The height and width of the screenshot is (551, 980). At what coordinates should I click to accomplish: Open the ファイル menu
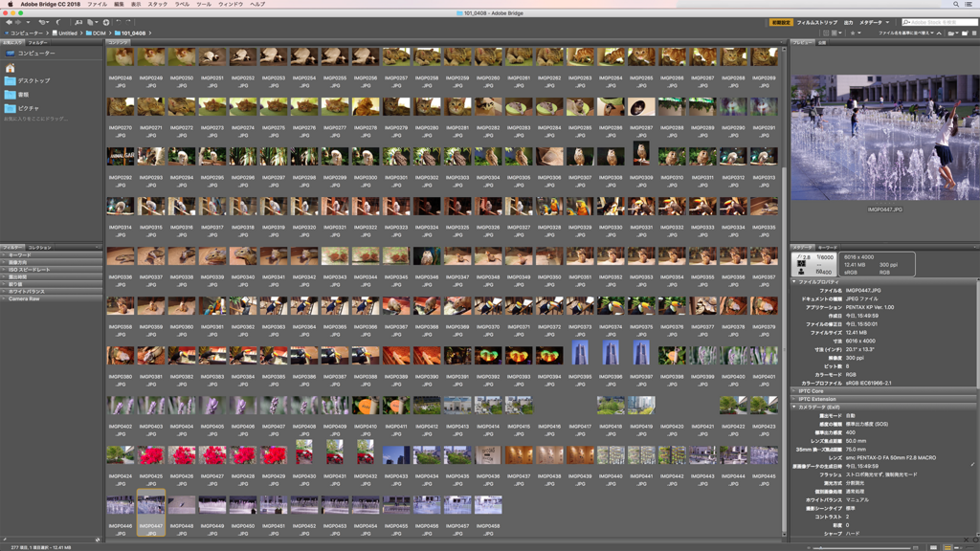tap(97, 5)
